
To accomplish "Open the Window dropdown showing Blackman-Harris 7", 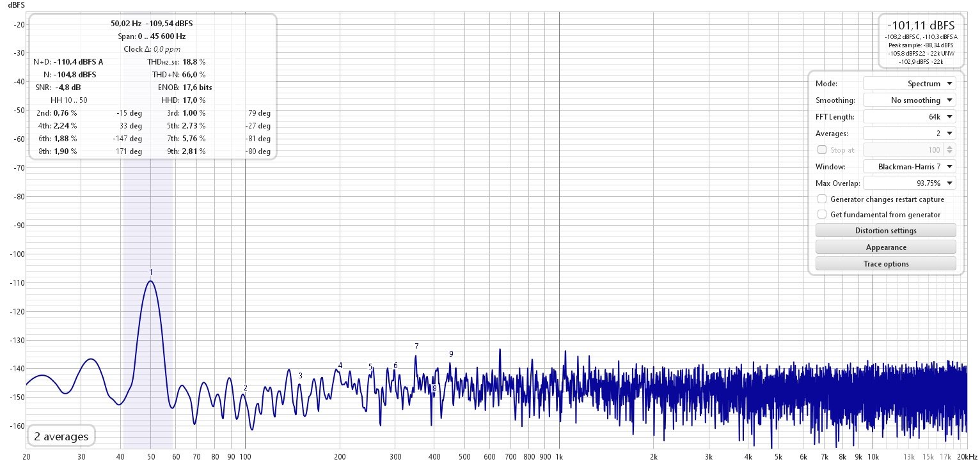I will click(x=909, y=167).
